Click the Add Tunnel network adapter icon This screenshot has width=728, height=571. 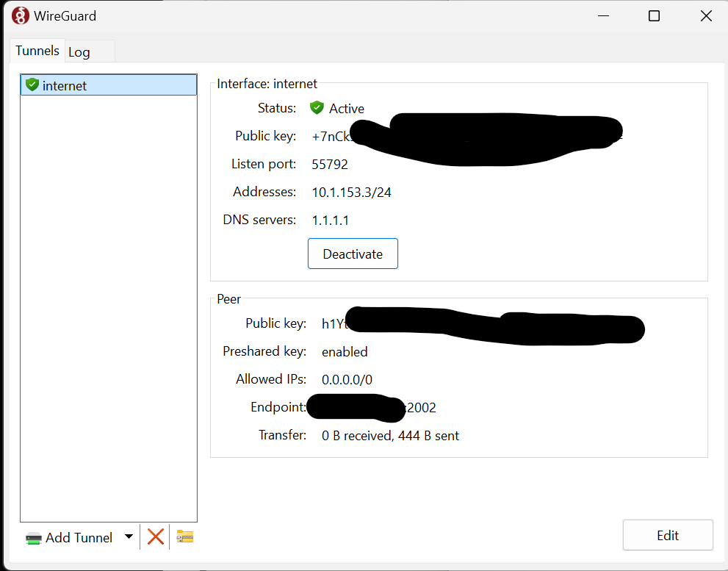pos(34,539)
